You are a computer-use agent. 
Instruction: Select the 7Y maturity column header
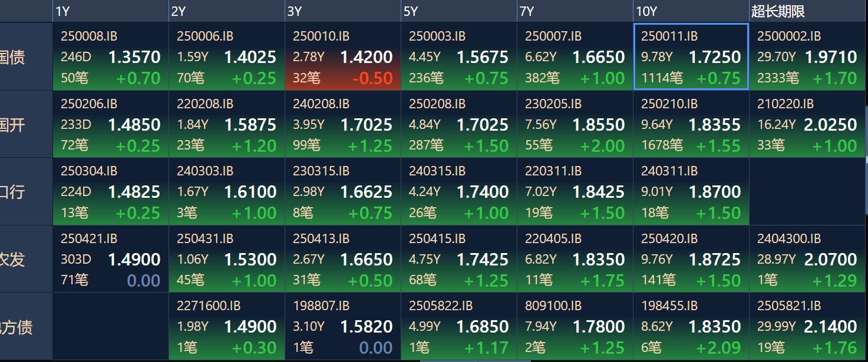click(x=575, y=11)
